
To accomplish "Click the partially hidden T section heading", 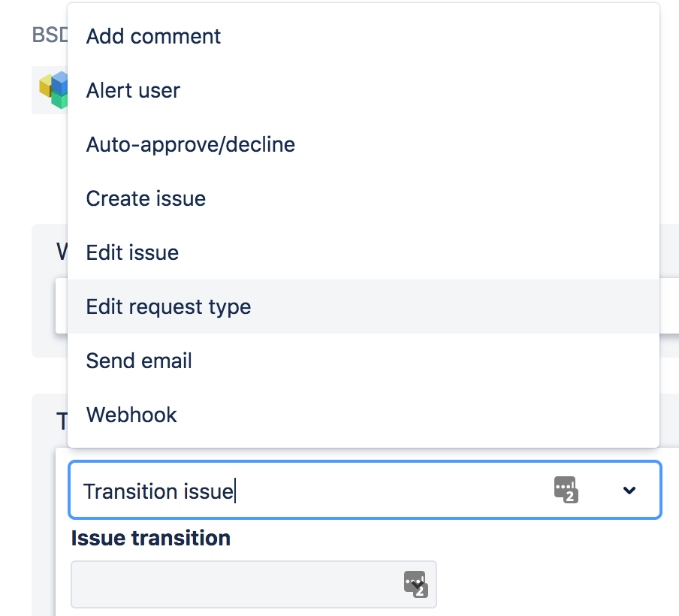I will pos(62,421).
